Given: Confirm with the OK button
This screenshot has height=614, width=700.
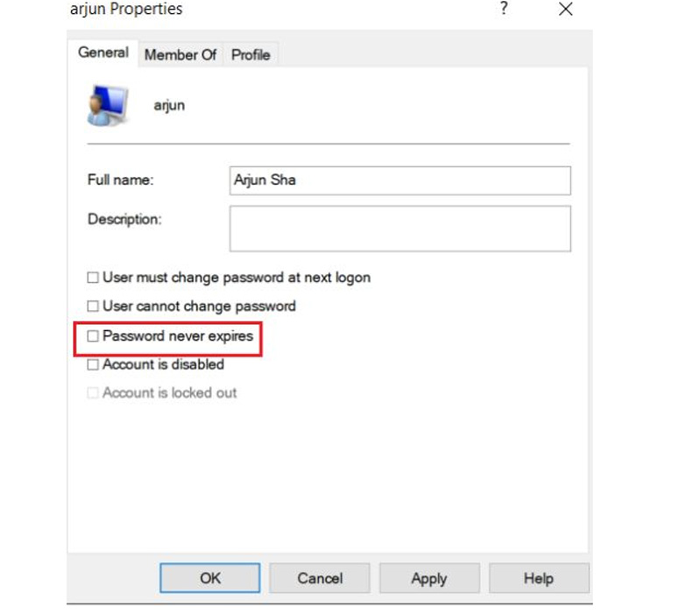Looking at the screenshot, I should point(209,578).
